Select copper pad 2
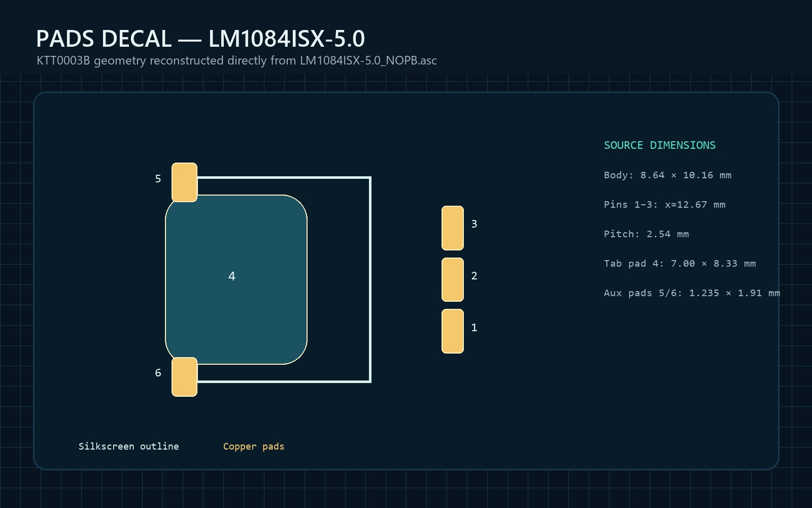812x508 pixels. (x=453, y=279)
